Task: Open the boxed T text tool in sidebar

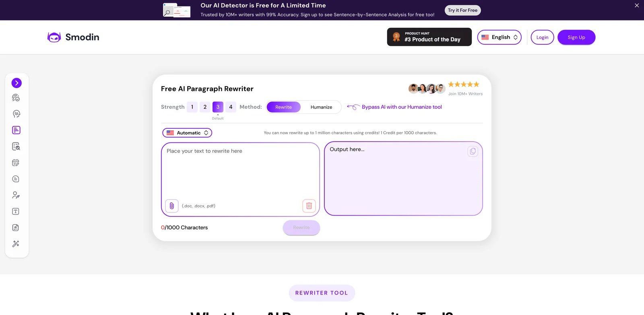Action: coord(16,211)
